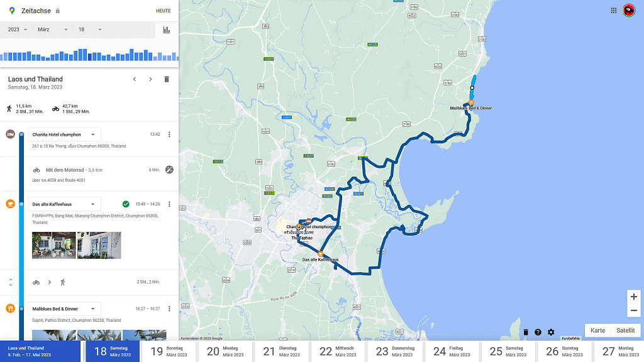The height and width of the screenshot is (362, 644).
Task: Delete the day using trash icon
Action: click(167, 79)
